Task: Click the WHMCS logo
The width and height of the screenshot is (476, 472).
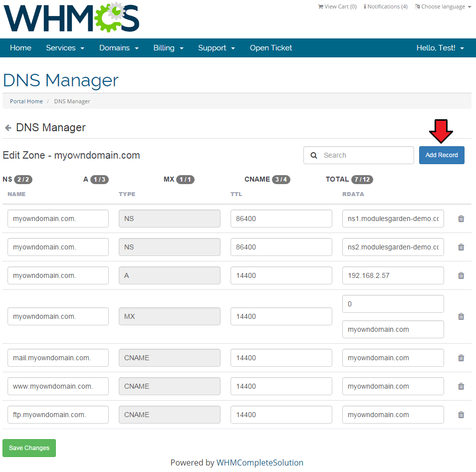Action: point(71,17)
